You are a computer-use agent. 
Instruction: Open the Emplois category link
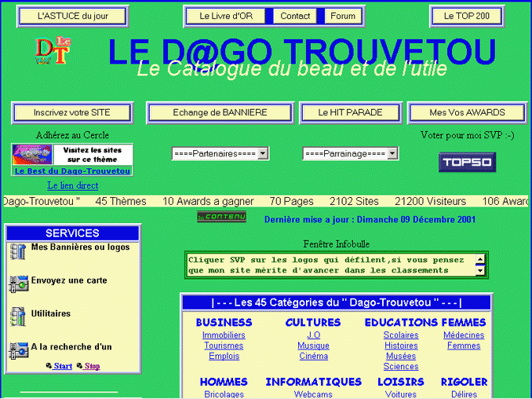click(x=224, y=357)
